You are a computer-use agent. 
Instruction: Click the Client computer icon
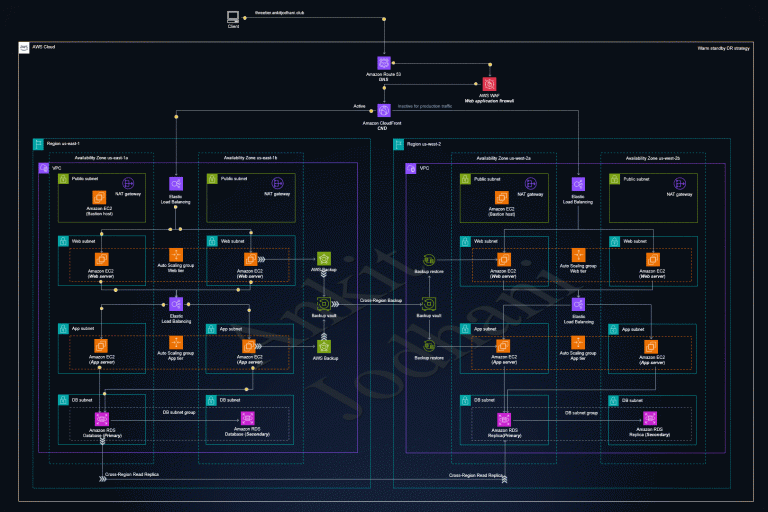[233, 17]
